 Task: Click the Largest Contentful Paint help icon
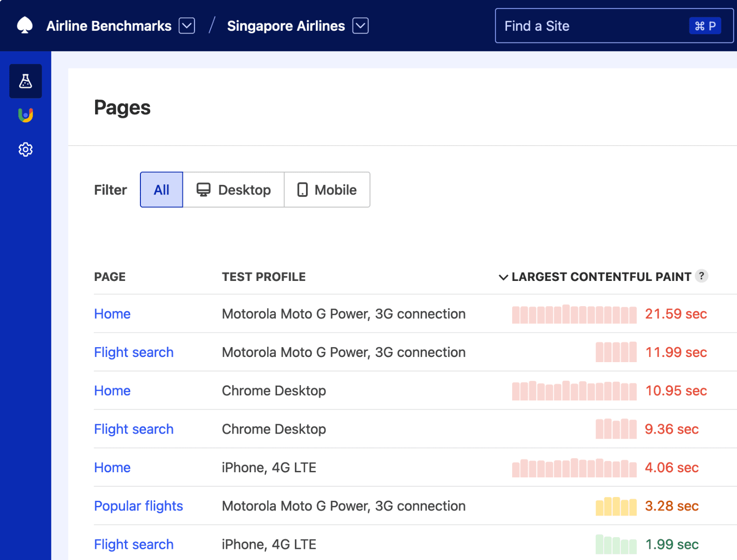pyautogui.click(x=701, y=276)
